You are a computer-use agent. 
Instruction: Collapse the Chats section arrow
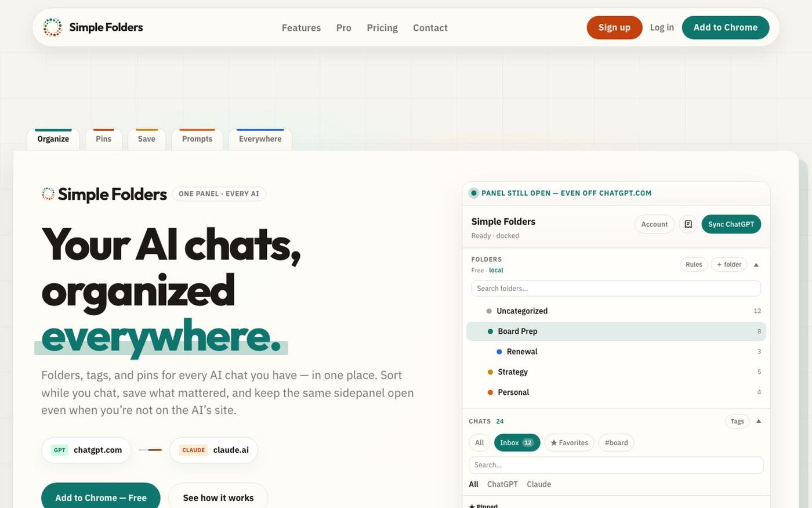tap(759, 421)
